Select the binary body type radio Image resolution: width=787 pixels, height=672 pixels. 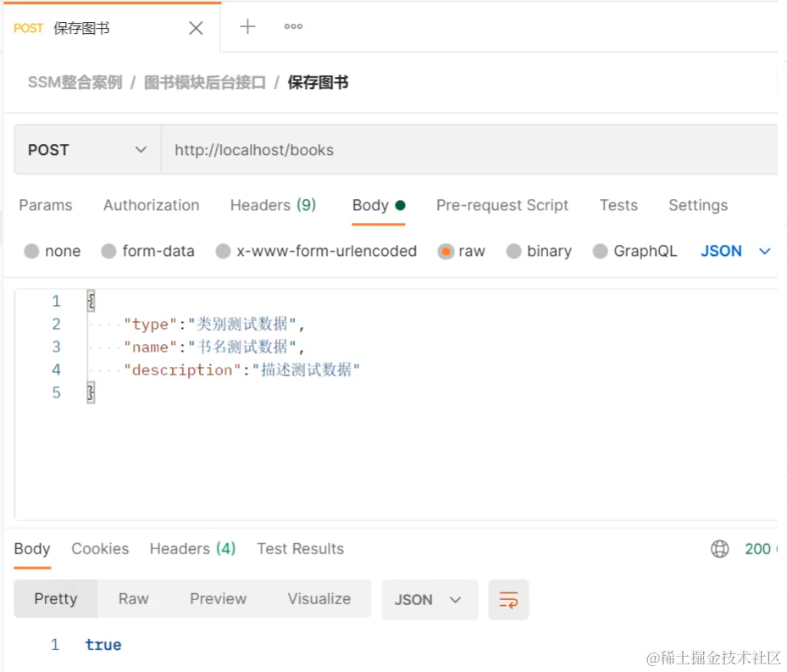point(513,251)
